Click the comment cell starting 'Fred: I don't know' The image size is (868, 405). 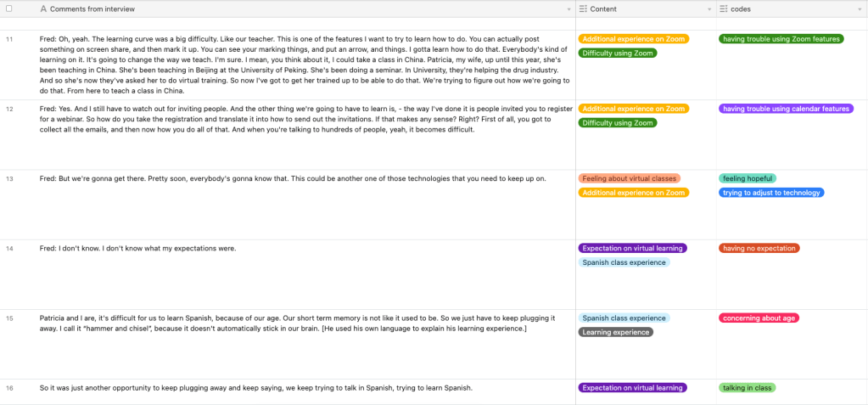click(x=137, y=248)
